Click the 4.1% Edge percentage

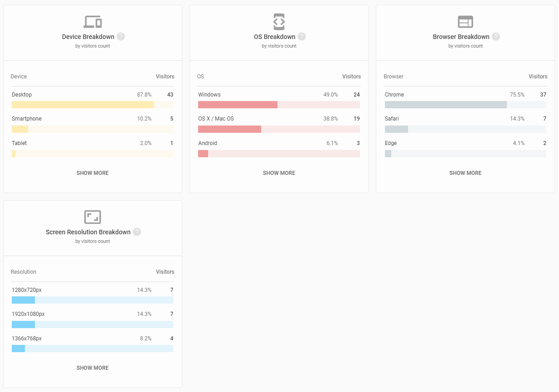[x=519, y=143]
